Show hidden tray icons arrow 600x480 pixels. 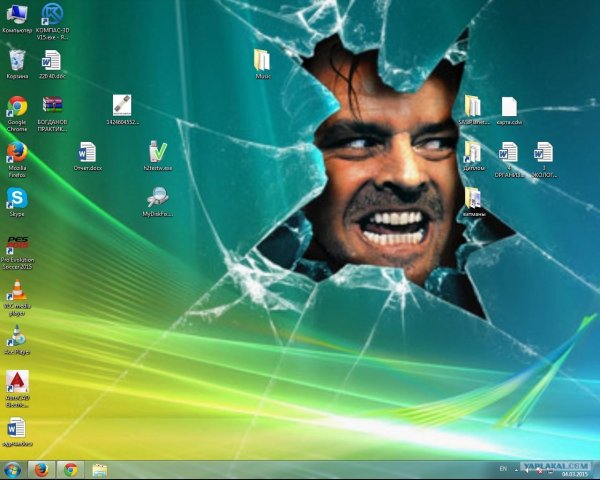[516, 469]
